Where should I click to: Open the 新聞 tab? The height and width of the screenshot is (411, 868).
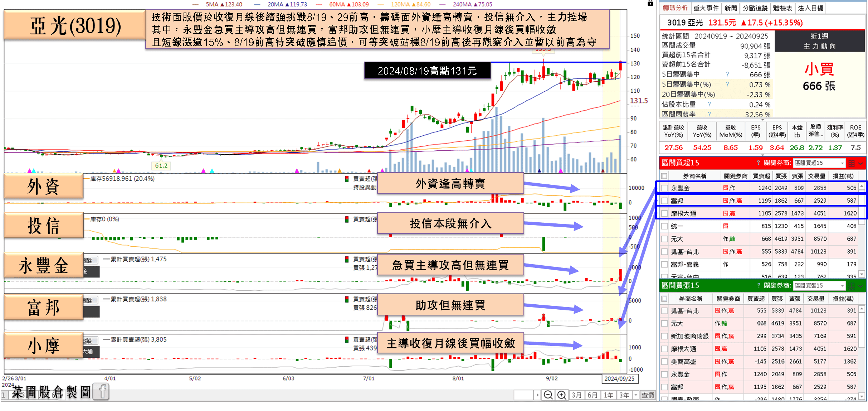coord(730,8)
